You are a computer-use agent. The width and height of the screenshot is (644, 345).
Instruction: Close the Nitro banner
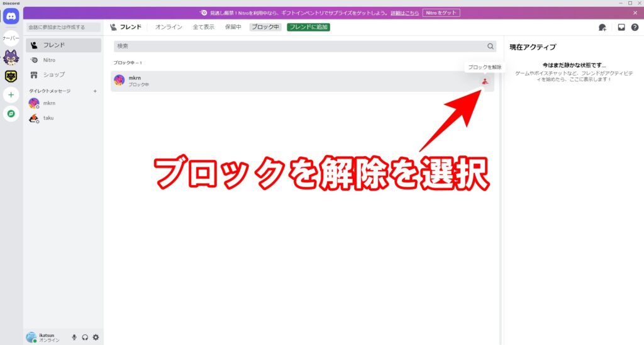click(x=635, y=13)
